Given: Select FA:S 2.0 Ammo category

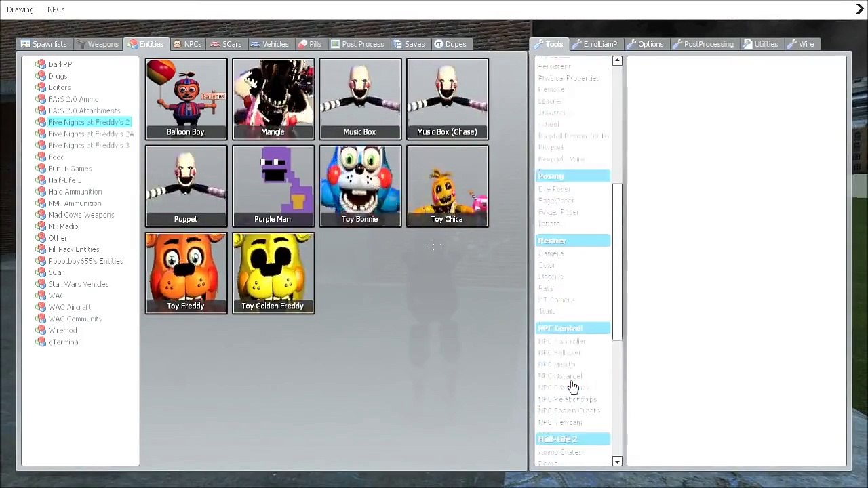Looking at the screenshot, I should (73, 99).
